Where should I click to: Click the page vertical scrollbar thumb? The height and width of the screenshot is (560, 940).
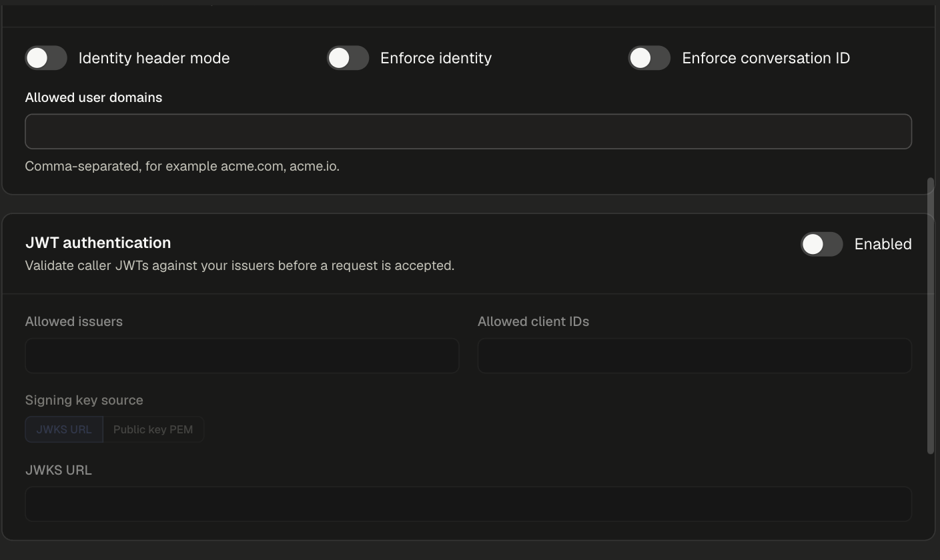click(931, 315)
